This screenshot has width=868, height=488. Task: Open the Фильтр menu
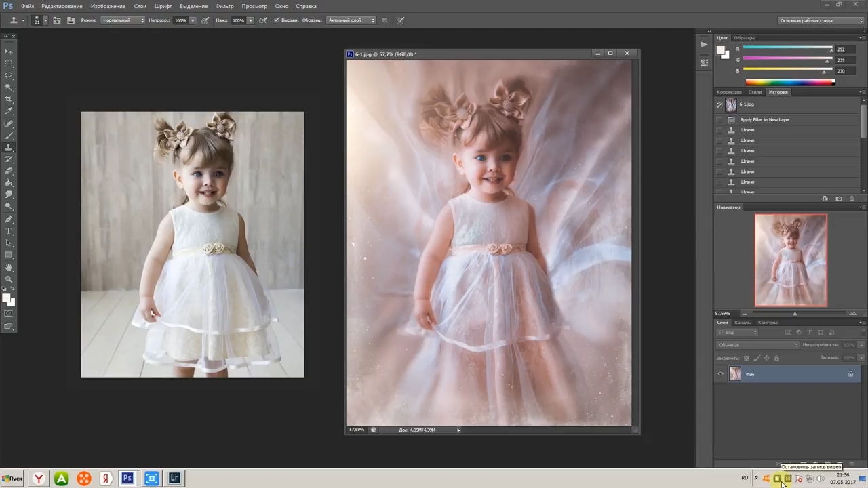pyautogui.click(x=224, y=6)
